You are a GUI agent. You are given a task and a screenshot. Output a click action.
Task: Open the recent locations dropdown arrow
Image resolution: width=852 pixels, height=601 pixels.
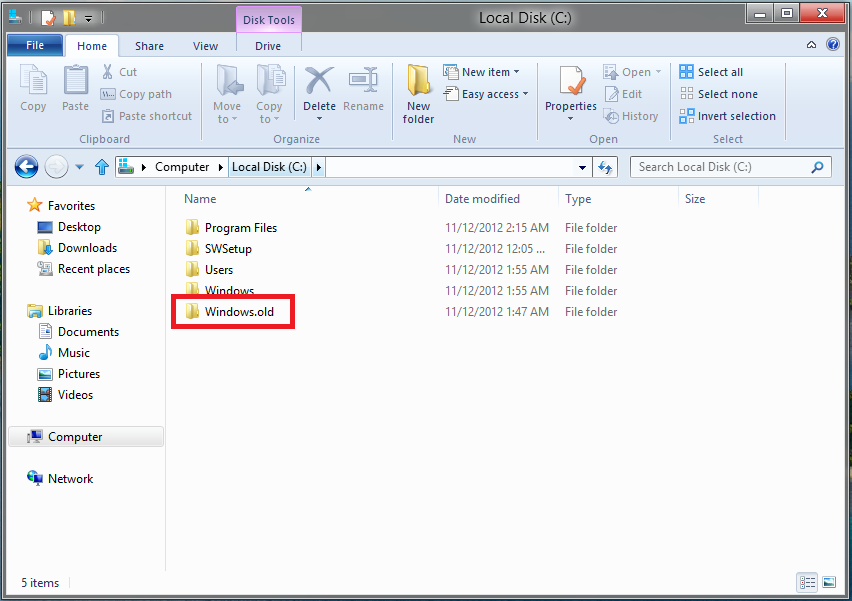pos(79,167)
